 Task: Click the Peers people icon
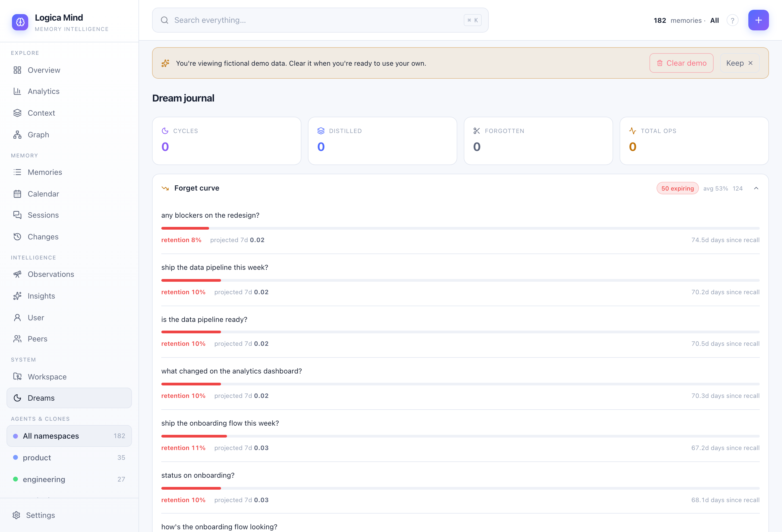17,339
